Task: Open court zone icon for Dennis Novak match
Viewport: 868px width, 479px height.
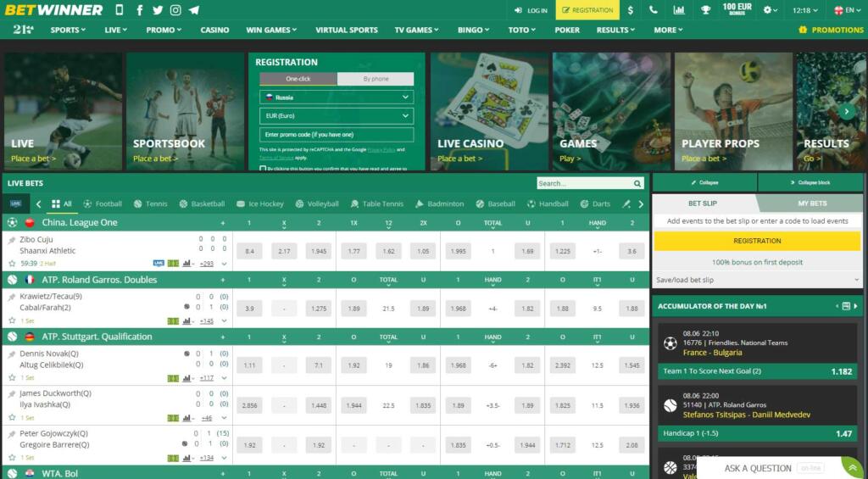Action: click(x=173, y=377)
